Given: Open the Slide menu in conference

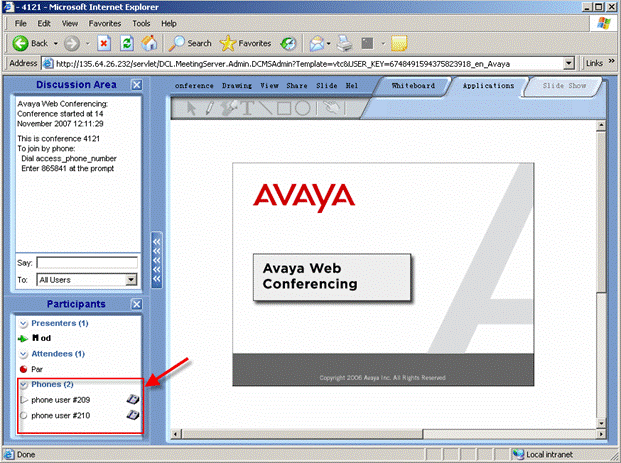Looking at the screenshot, I should point(327,86).
